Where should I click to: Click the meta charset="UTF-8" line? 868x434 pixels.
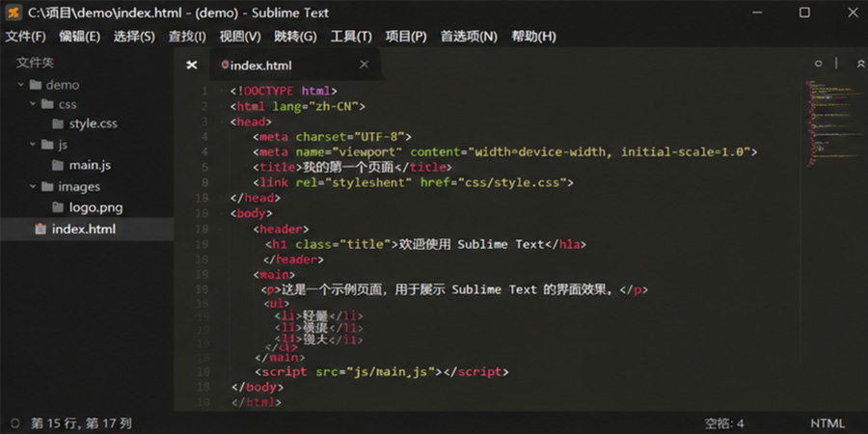[x=333, y=137]
